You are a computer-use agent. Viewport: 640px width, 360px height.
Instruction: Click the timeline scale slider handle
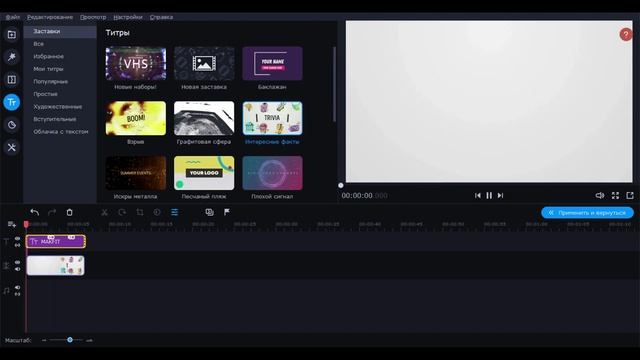click(70, 340)
